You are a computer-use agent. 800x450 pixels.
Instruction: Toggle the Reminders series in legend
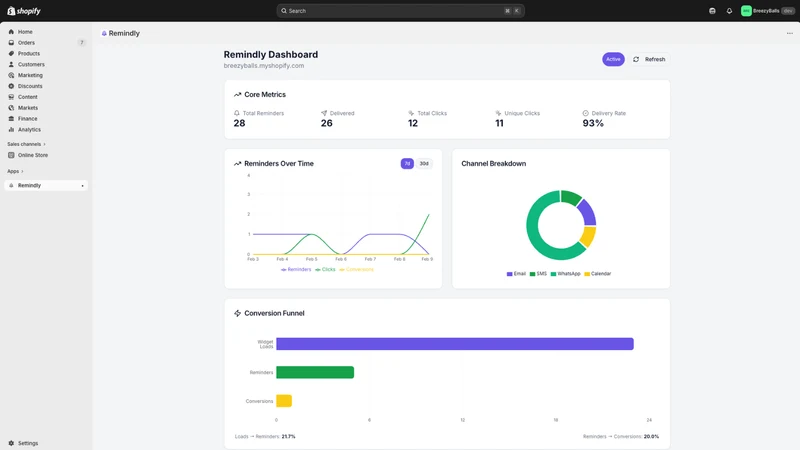[x=296, y=269]
